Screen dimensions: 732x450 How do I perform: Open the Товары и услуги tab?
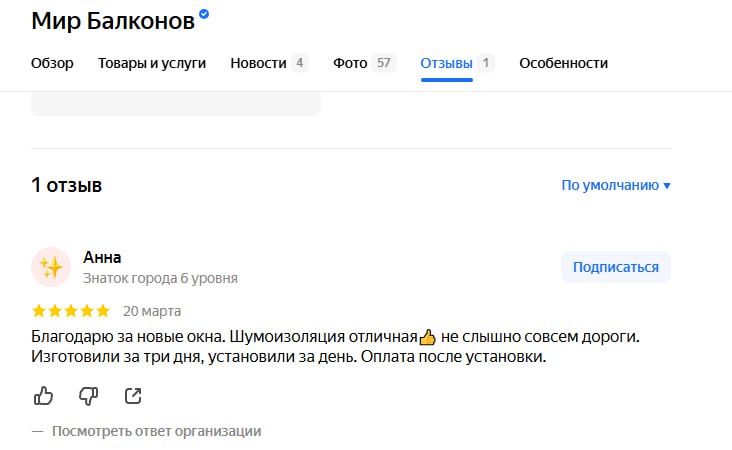pos(152,63)
